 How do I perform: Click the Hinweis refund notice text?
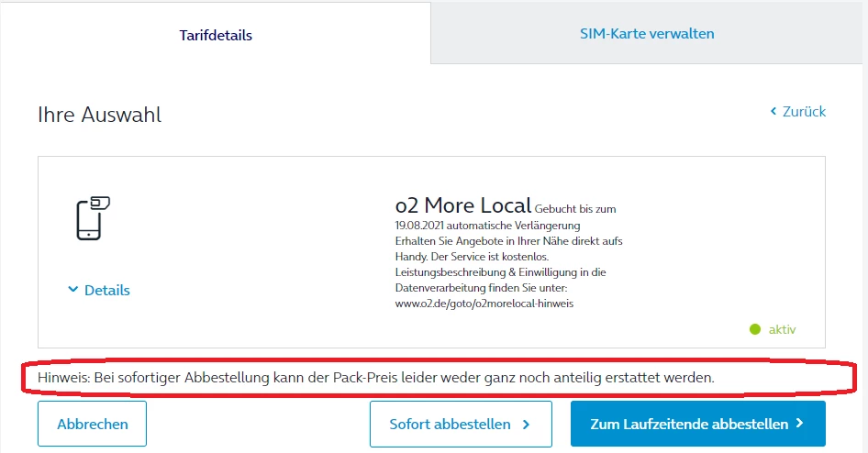tap(376, 377)
